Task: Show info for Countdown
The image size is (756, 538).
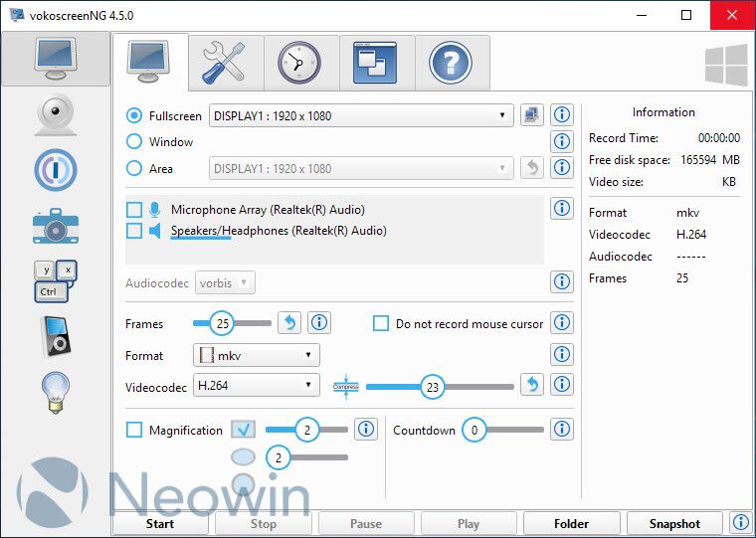Action: (x=562, y=429)
